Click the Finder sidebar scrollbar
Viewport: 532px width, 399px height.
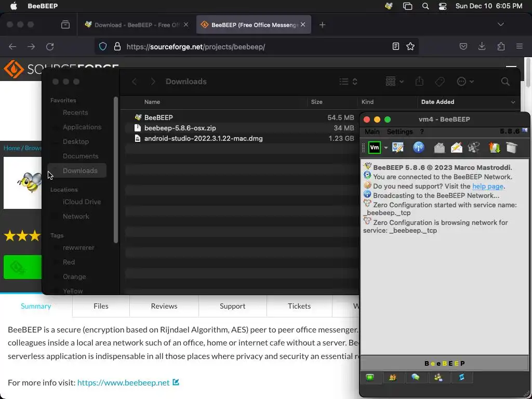coord(116,170)
